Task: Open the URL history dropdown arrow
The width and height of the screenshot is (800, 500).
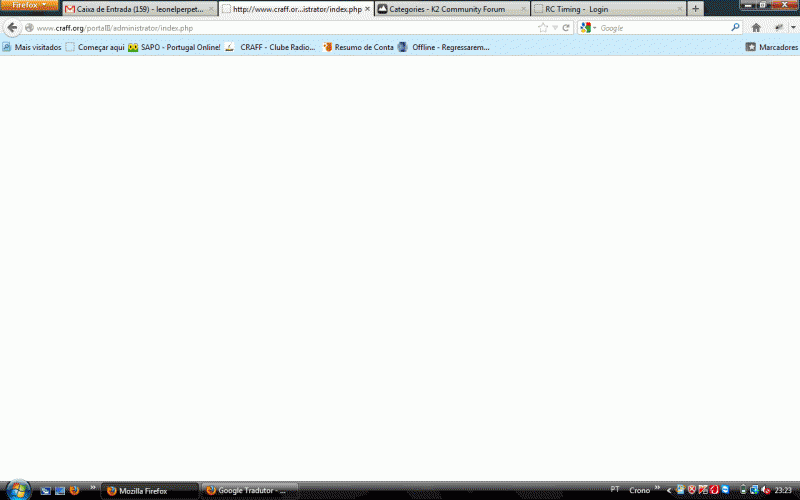Action: (555, 28)
